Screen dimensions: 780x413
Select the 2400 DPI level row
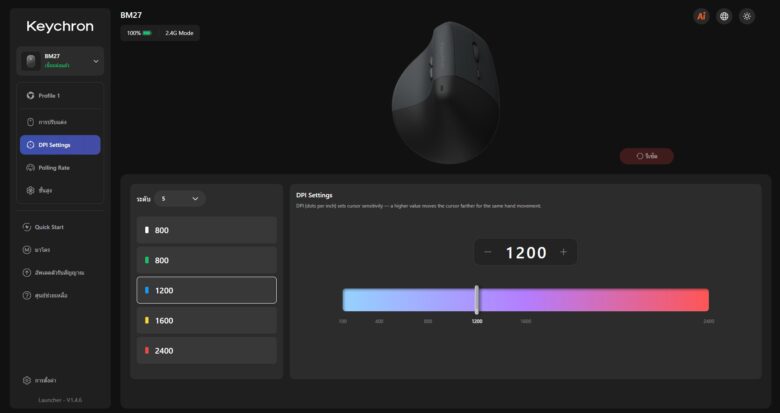pos(206,350)
